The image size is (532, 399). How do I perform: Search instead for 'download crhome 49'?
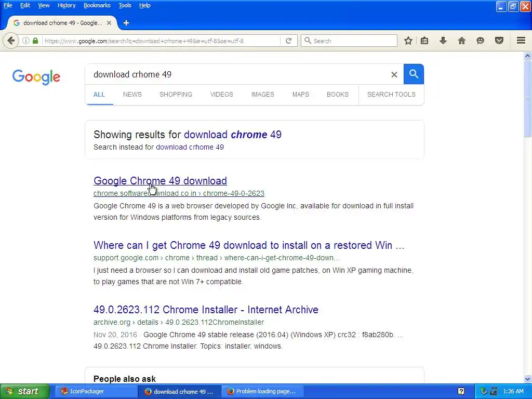(x=190, y=147)
